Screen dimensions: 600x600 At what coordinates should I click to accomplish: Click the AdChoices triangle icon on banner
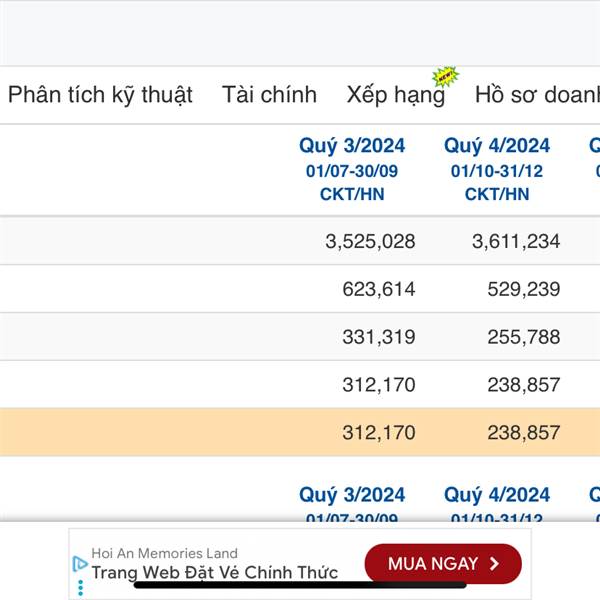(x=80, y=564)
